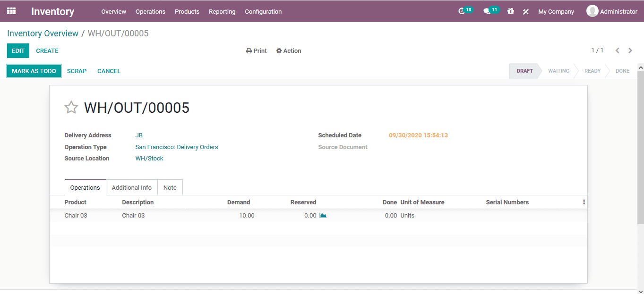This screenshot has width=644, height=294.
Task: Open optional columns selector on operations table
Action: coord(584,202)
